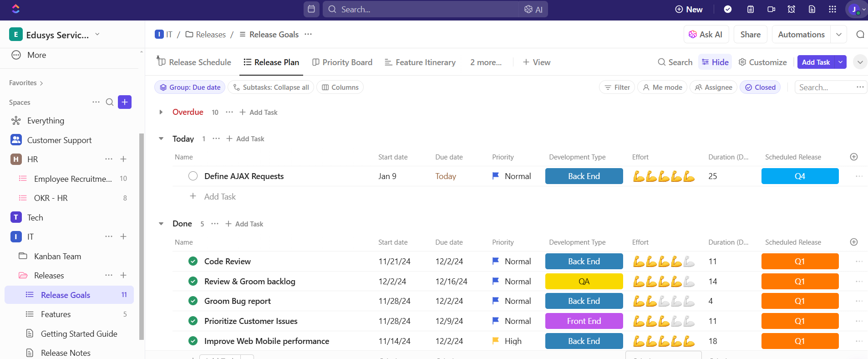Viewport: 868px width, 359px height.
Task: Open Automations dropdown arrow
Action: click(x=839, y=35)
